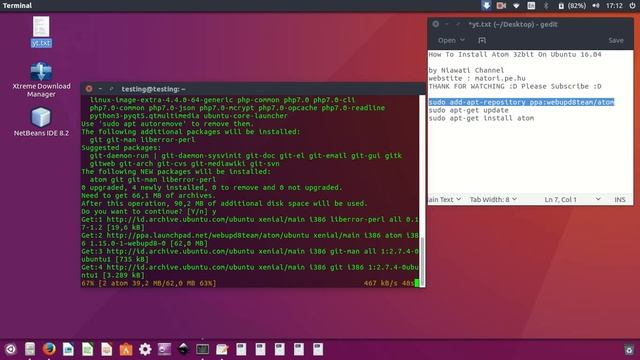Image resolution: width=640 pixels, height=360 pixels.
Task: Launch Inkscape from the dock
Action: coord(183,349)
